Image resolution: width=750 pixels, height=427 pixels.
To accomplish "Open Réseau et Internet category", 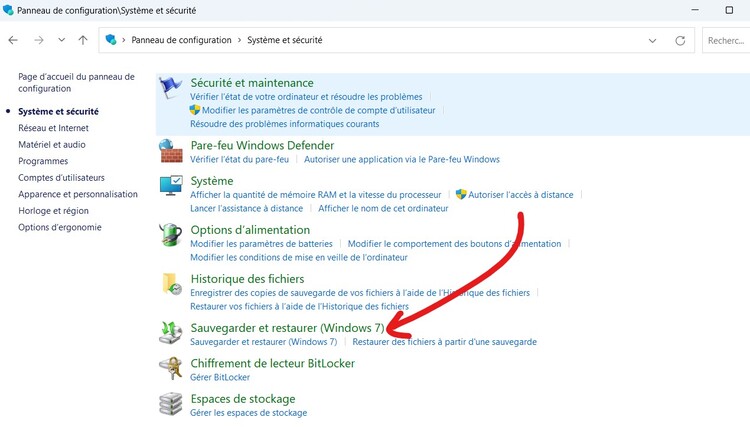I will (54, 128).
